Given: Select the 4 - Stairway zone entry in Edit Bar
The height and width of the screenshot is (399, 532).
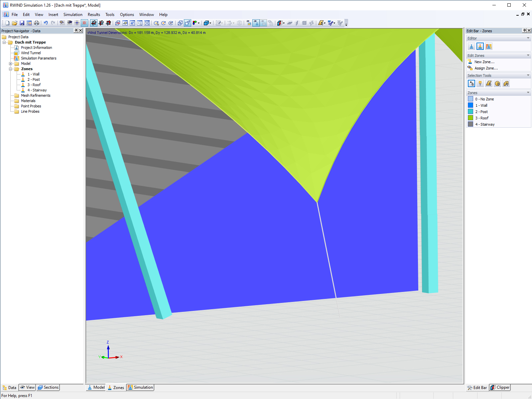Looking at the screenshot, I should point(485,124).
